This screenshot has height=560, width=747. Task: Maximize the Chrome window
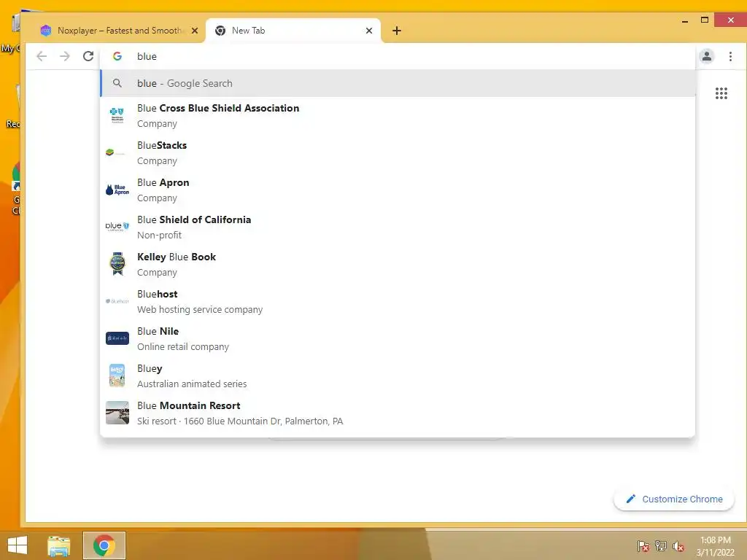click(705, 20)
